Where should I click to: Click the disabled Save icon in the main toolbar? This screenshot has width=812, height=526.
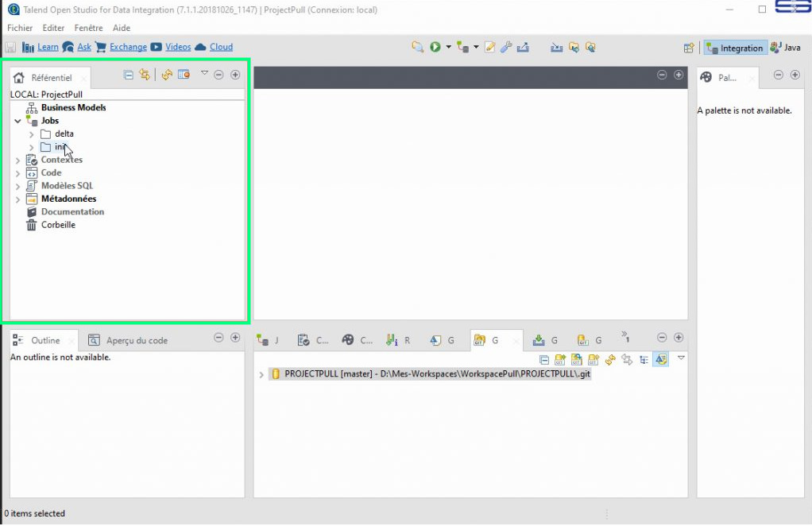point(10,48)
